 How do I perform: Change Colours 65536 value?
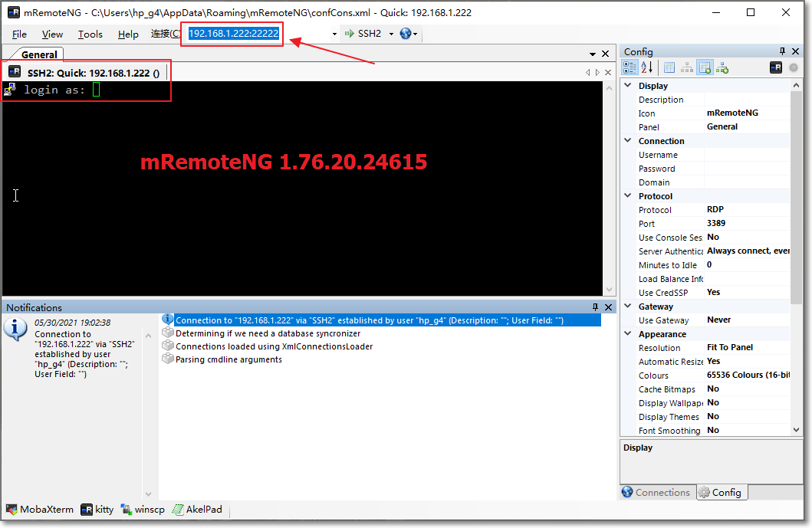click(748, 376)
